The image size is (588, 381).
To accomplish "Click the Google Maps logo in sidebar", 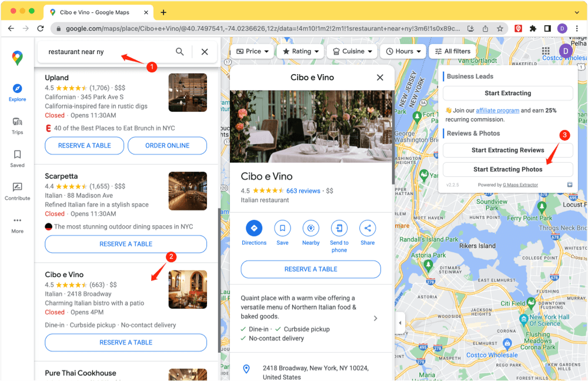I will [x=17, y=58].
